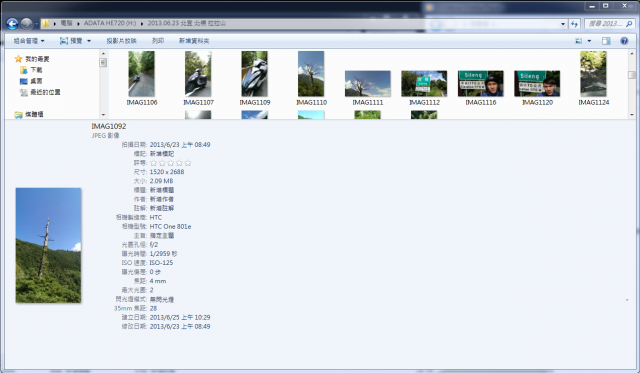Click the large tree preview image in details pane
Image resolution: width=640 pixels, height=373 pixels.
click(48, 245)
